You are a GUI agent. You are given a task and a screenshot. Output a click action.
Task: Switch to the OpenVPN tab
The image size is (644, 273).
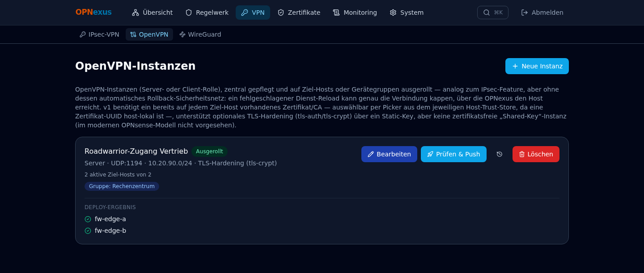pos(149,34)
